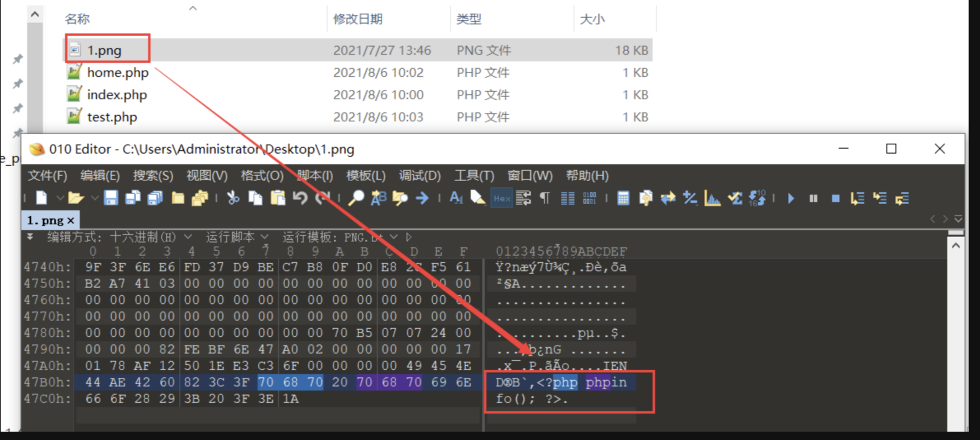The height and width of the screenshot is (440, 980).
Task: Expand the Open file dropdown arrow
Action: click(94, 198)
